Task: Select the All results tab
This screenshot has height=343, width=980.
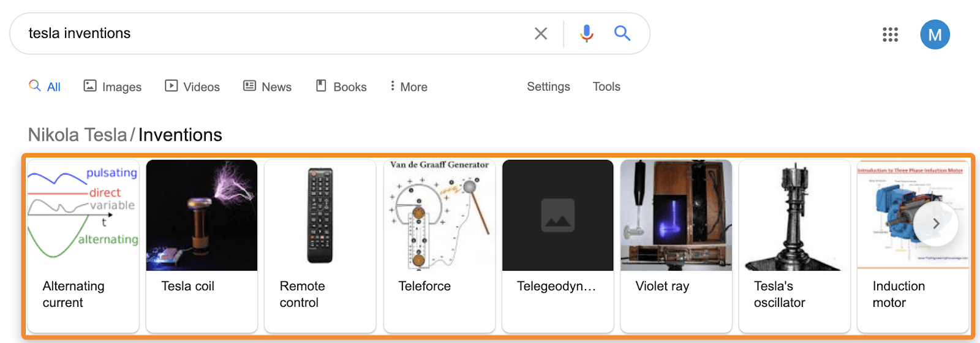Action: [x=45, y=87]
